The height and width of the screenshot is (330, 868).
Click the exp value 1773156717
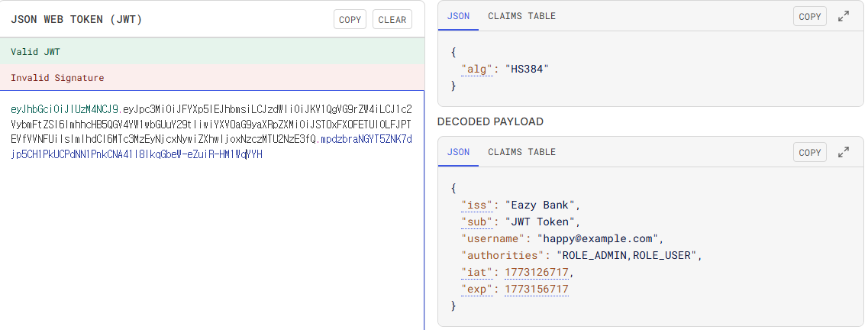tap(537, 290)
